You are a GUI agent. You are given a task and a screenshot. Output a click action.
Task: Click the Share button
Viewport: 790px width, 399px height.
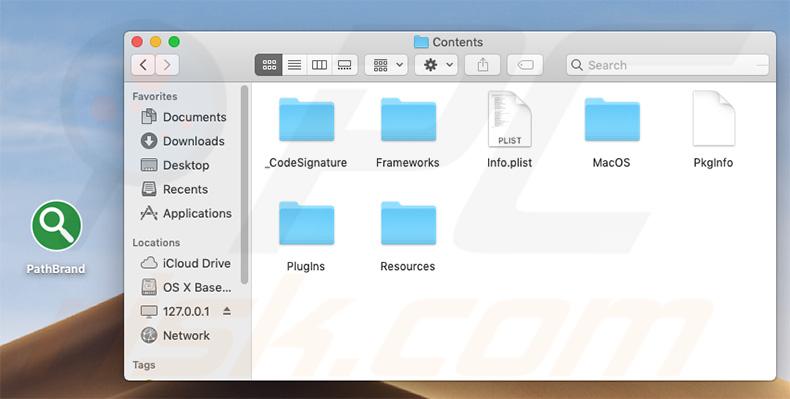(x=483, y=65)
